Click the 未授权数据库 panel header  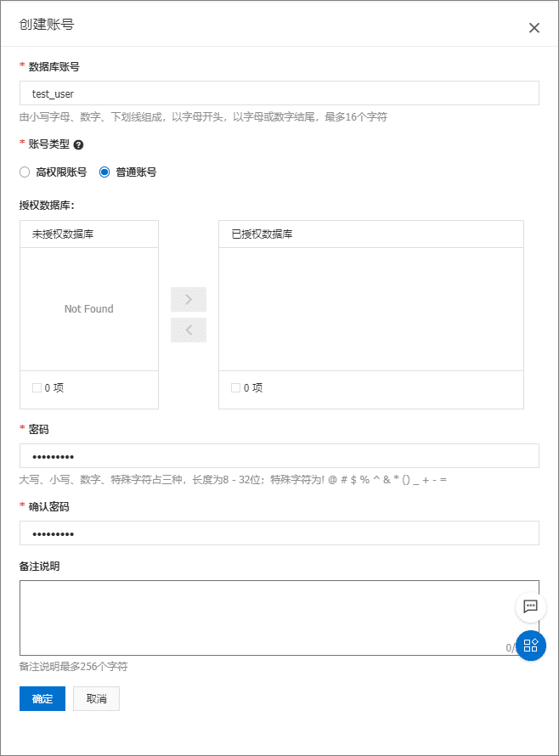click(x=88, y=234)
